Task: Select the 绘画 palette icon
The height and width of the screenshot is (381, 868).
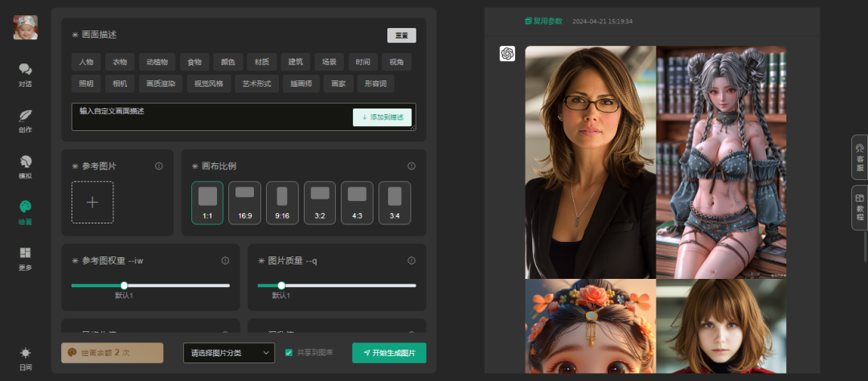Action: [x=25, y=213]
